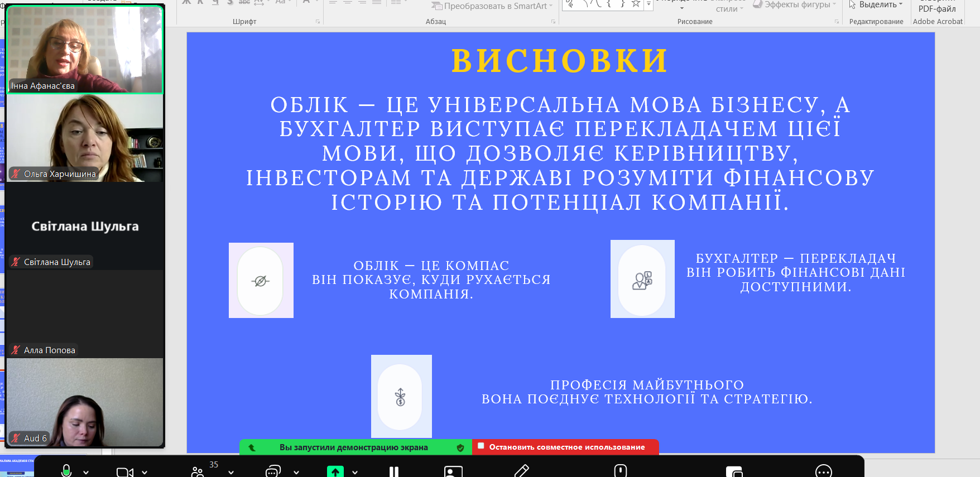This screenshot has height=477, width=980.
Task: Open the Эффекты фигуры menu
Action: [796, 4]
